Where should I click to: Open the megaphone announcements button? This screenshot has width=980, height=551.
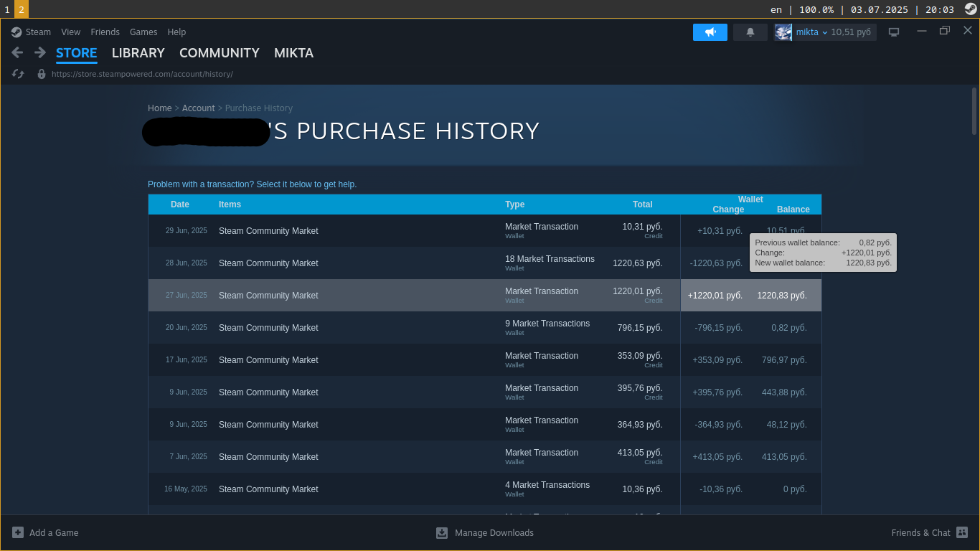click(x=710, y=32)
